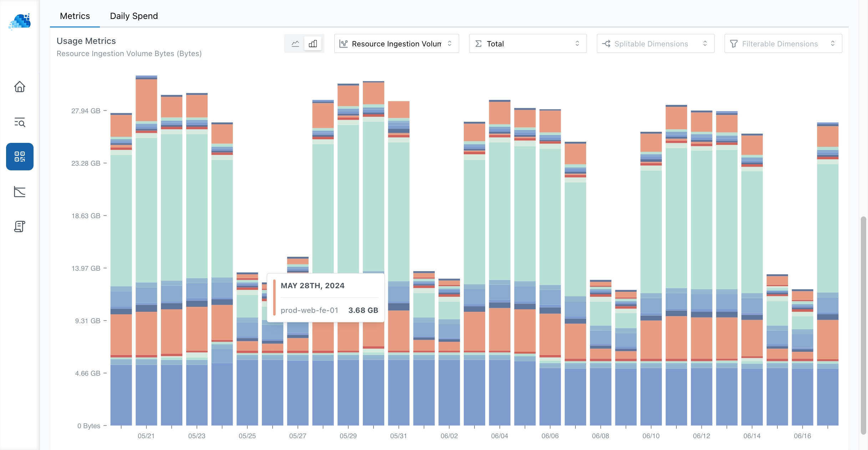
Task: Click the cloud logo in the sidebar
Action: click(x=20, y=21)
